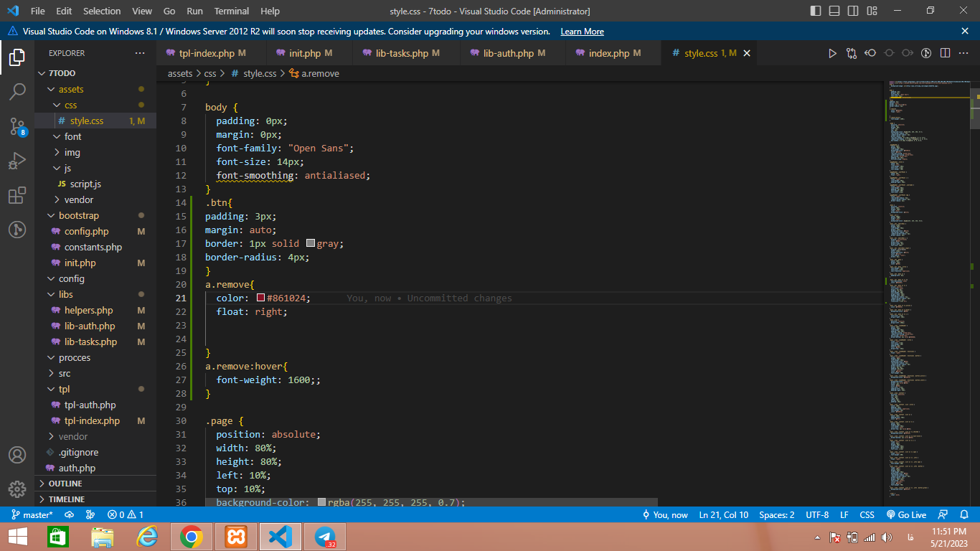Open config.php in the explorer
Screen dimensions: 980x551
(95, 231)
